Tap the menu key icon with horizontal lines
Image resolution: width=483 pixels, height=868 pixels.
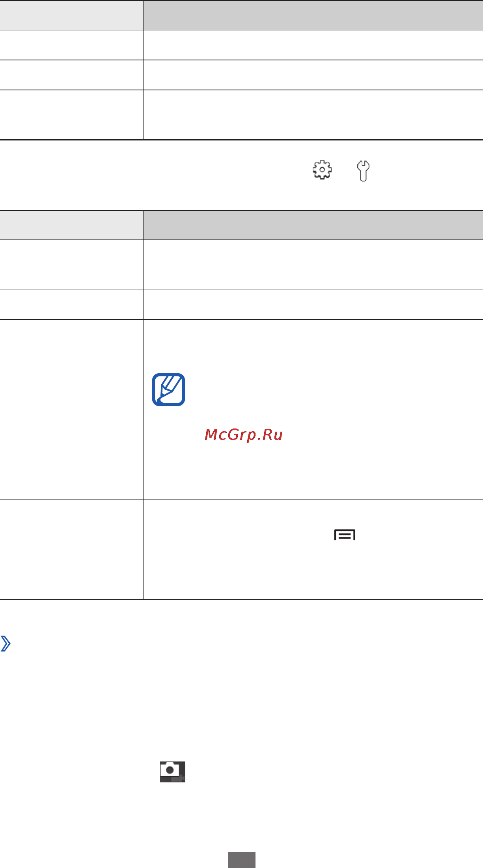[x=345, y=535]
